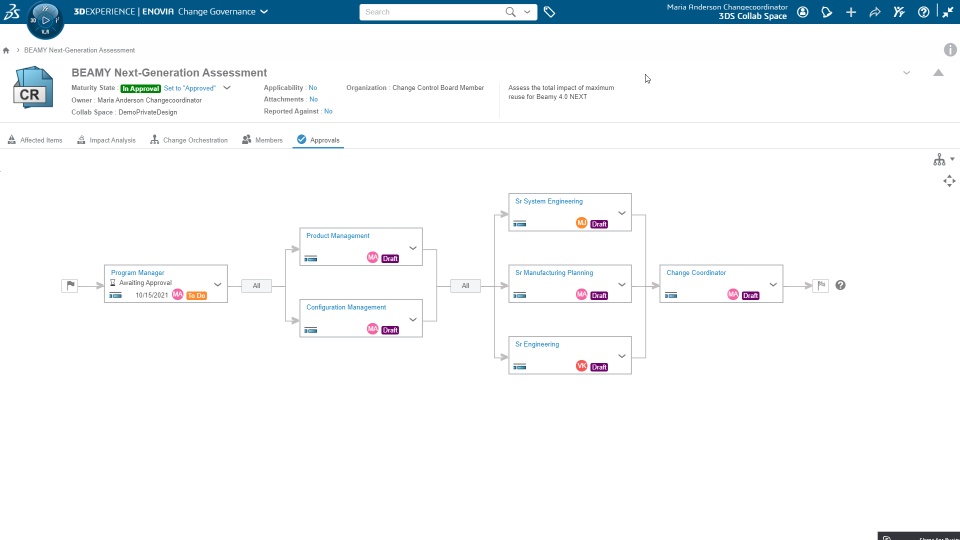Open the 3DEXPERIENCE compass
Viewport: 960px width, 540px height.
(x=45, y=20)
